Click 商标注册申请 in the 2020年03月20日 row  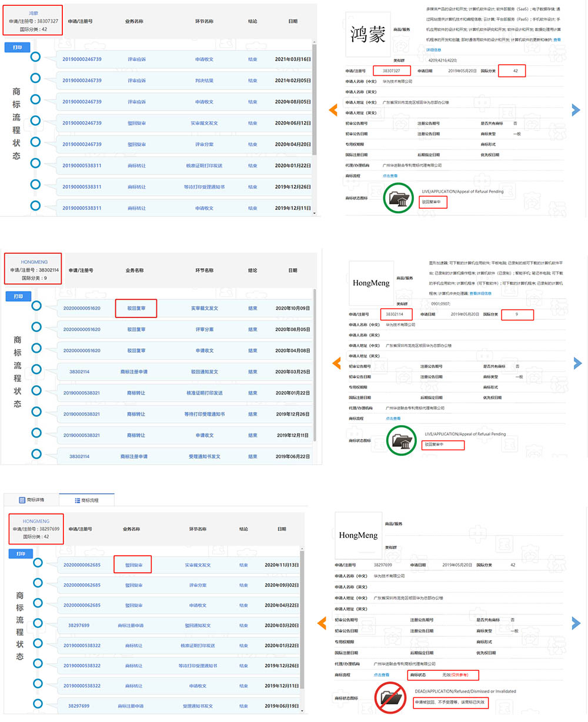(x=131, y=625)
